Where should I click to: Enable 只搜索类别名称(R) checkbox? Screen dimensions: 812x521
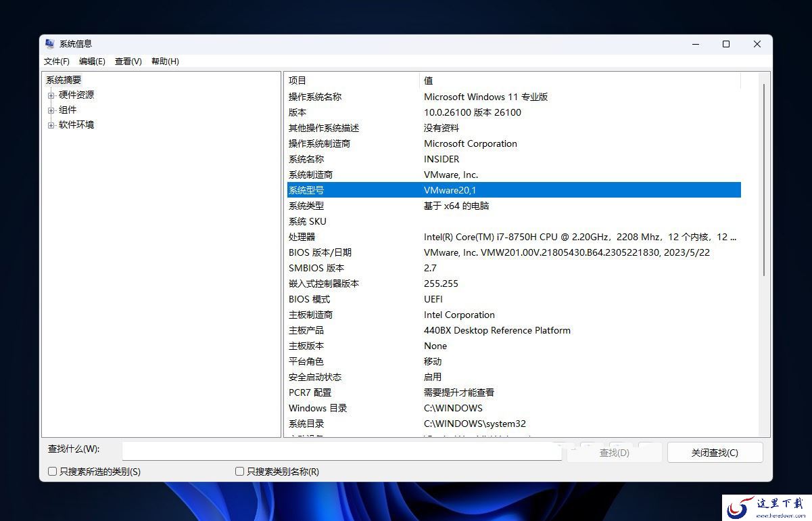[x=239, y=472]
